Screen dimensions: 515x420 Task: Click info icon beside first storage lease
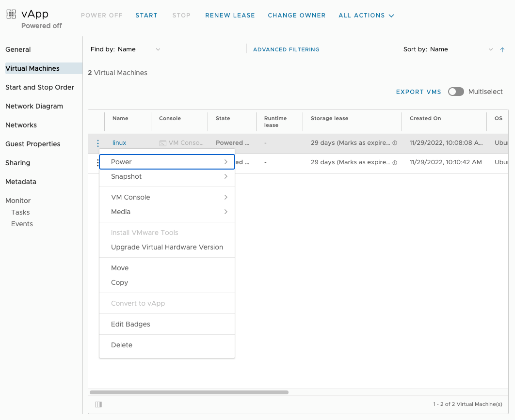point(395,143)
